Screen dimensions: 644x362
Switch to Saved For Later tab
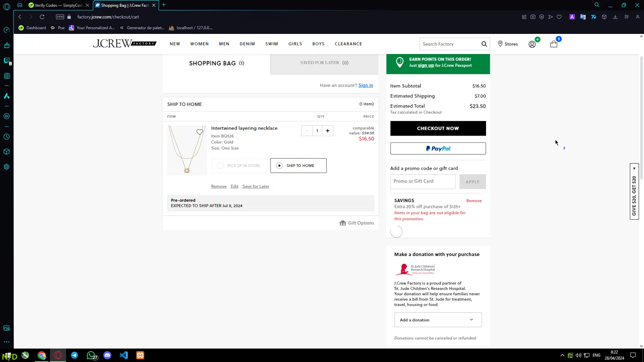click(324, 63)
